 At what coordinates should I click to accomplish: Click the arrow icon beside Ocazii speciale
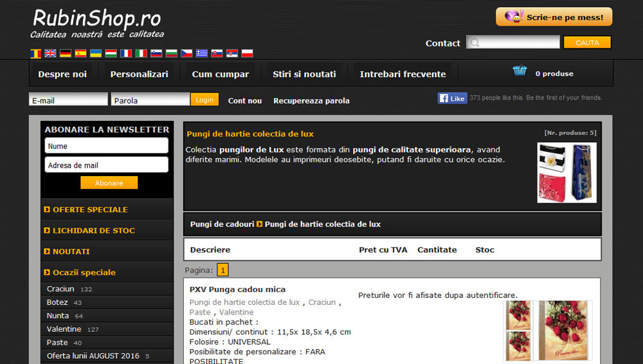click(x=47, y=272)
